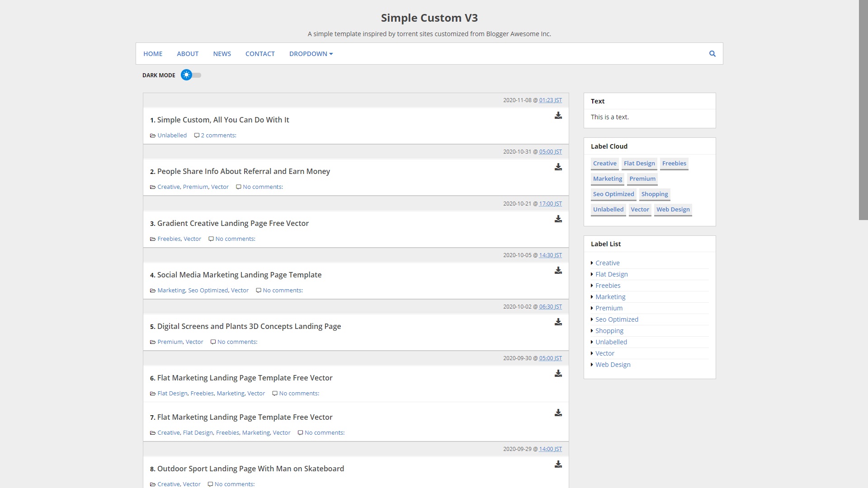Click download icon for Gradient Creative post
The height and width of the screenshot is (488, 868).
558,219
